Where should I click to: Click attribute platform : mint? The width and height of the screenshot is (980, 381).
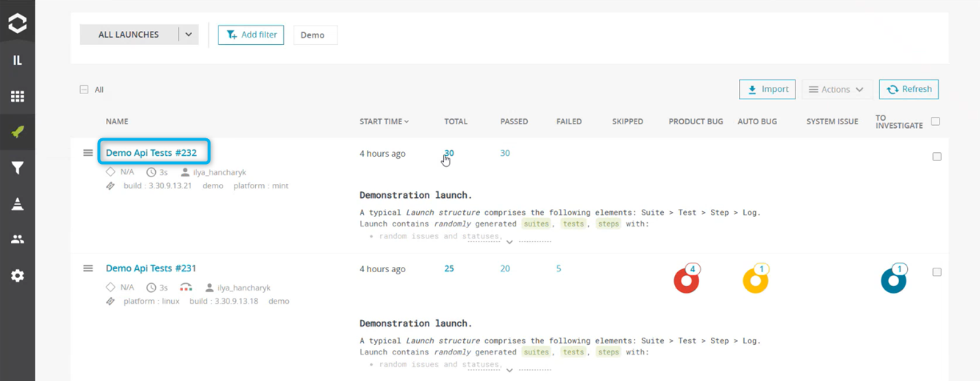[x=261, y=186]
